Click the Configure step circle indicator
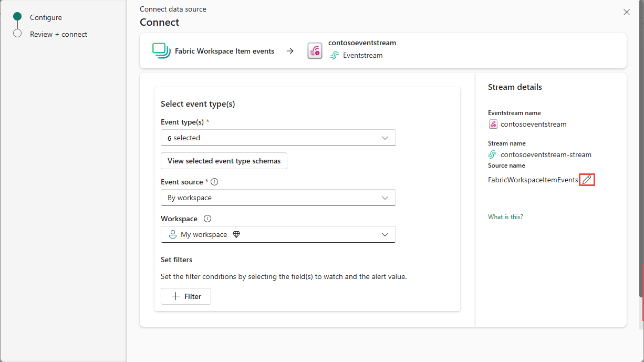 click(17, 17)
